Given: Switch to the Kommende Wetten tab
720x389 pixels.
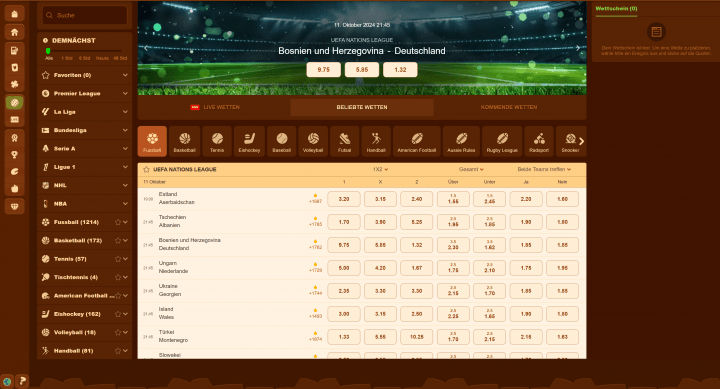Looking at the screenshot, I should click(x=509, y=107).
